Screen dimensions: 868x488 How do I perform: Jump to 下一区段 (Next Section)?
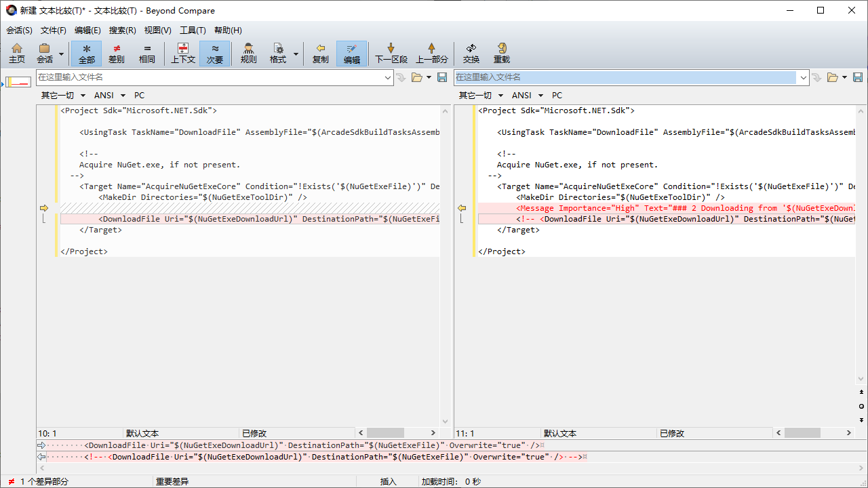pos(391,54)
